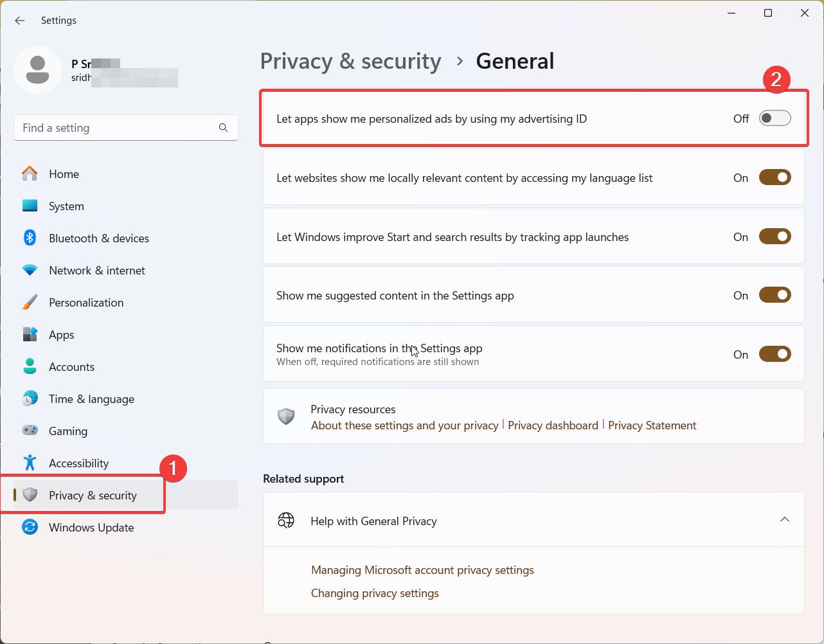Viewport: 824px width, 644px height.
Task: Click the Find a setting search box
Action: point(126,128)
